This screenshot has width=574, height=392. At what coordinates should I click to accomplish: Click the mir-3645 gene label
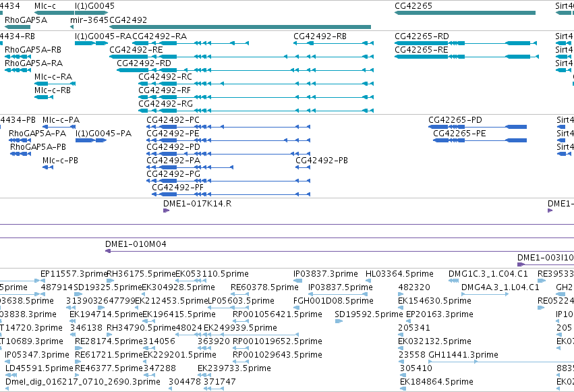click(x=89, y=20)
